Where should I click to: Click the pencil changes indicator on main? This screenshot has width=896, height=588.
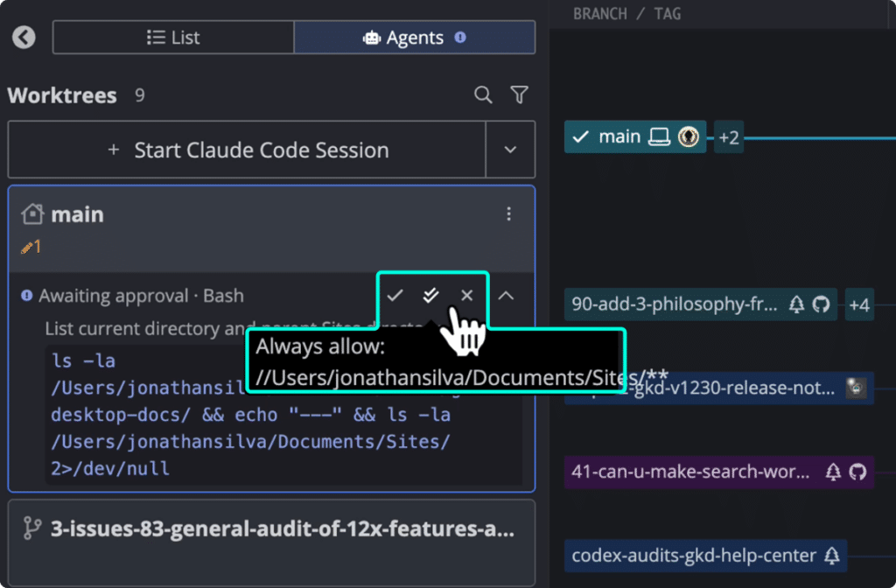click(x=31, y=247)
